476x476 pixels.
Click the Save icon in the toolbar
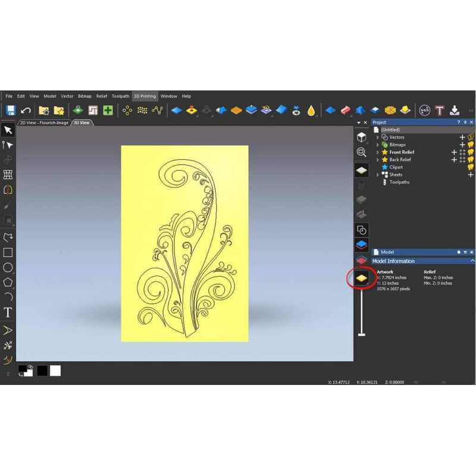pyautogui.click(x=10, y=110)
